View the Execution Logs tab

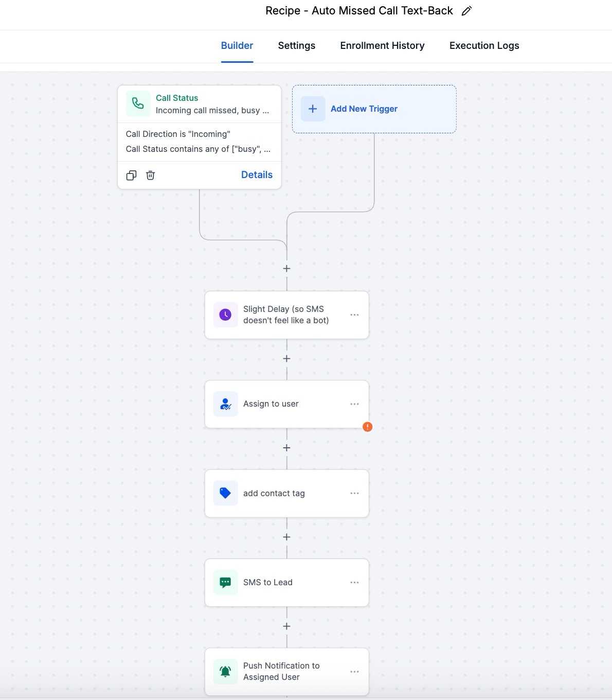484,46
